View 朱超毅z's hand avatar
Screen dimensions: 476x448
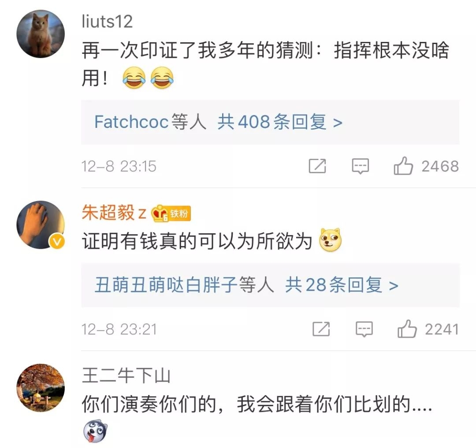pos(41,225)
